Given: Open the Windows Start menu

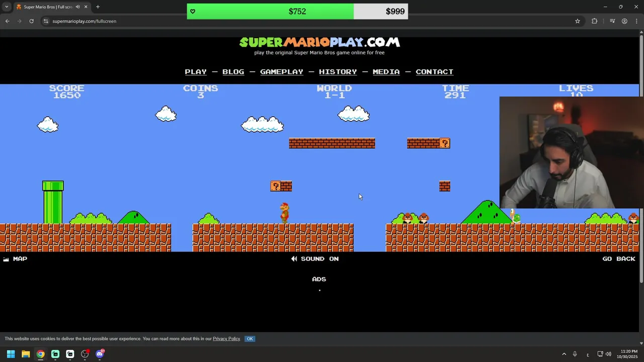Looking at the screenshot, I should coord(11,354).
